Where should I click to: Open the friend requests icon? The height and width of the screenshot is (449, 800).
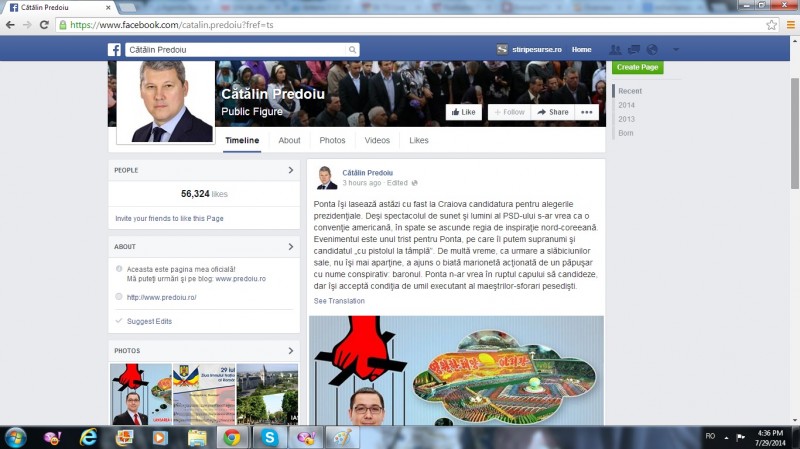click(615, 49)
